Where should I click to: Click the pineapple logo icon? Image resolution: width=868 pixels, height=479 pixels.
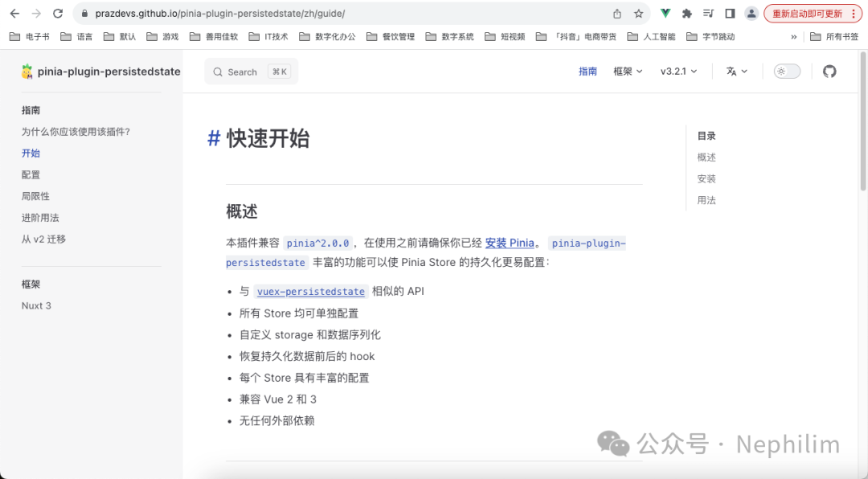[x=27, y=72]
